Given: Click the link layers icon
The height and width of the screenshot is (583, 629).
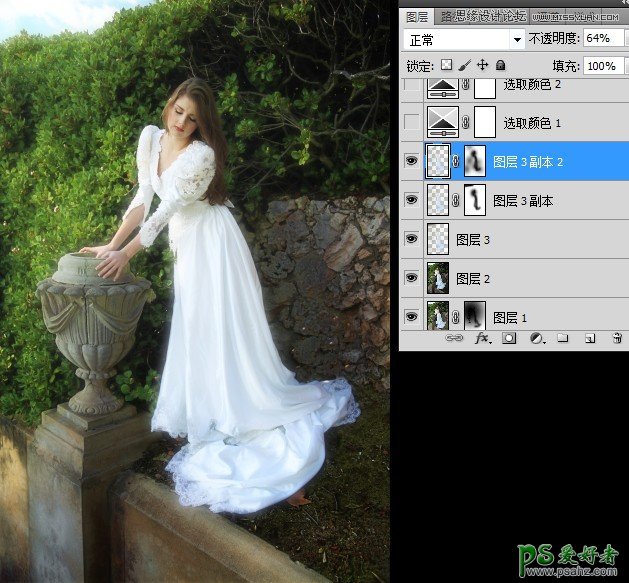Looking at the screenshot, I should tap(455, 339).
